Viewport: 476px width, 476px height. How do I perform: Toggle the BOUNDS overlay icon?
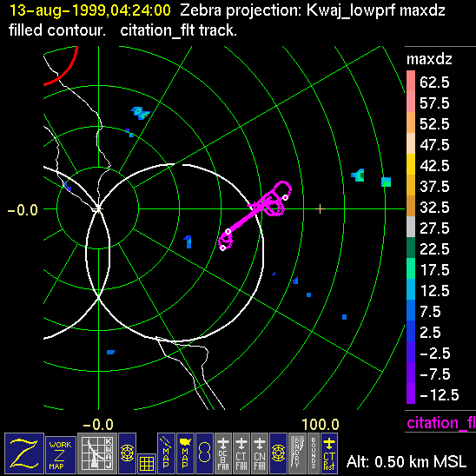pos(314,453)
